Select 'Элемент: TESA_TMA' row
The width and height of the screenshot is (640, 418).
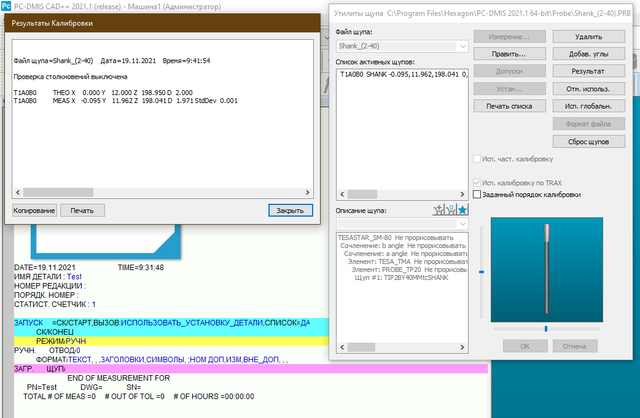pos(407,262)
